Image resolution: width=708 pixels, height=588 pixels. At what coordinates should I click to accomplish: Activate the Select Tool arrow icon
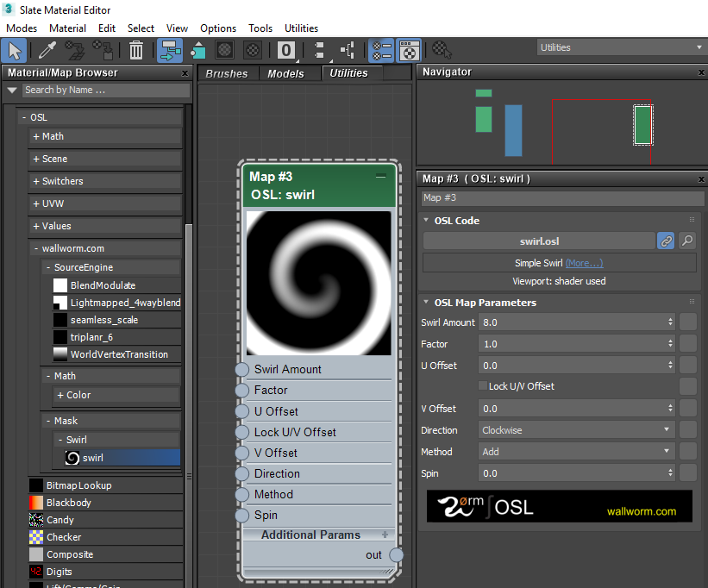15,50
